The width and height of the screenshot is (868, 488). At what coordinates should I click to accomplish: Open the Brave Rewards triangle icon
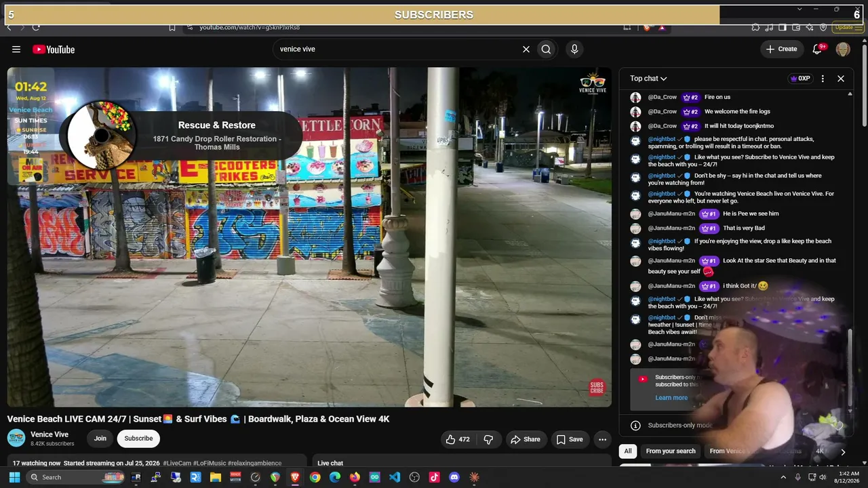(662, 27)
